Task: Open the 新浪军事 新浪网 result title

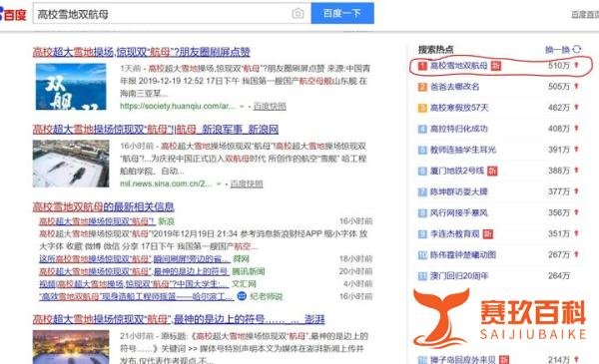Action: click(156, 130)
